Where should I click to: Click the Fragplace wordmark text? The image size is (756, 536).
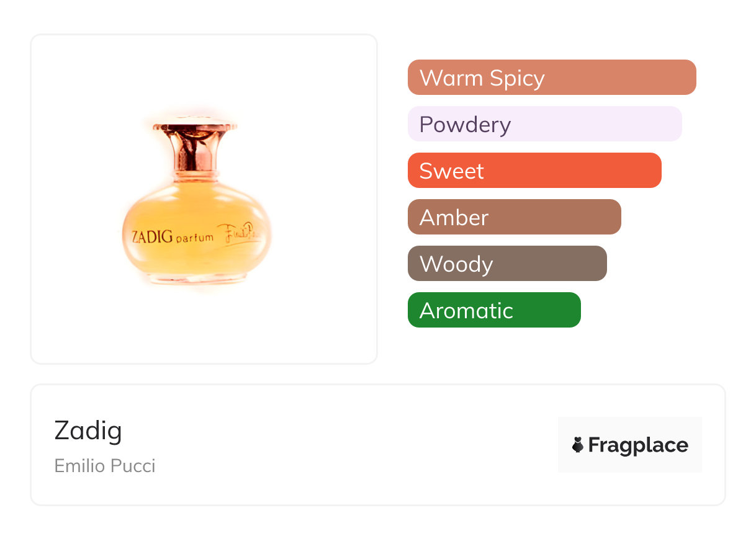pos(638,445)
